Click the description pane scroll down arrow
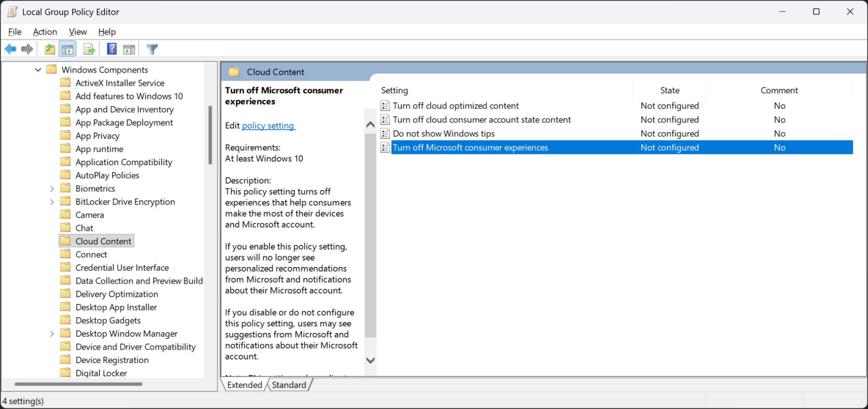This screenshot has width=868, height=409. 370,360
